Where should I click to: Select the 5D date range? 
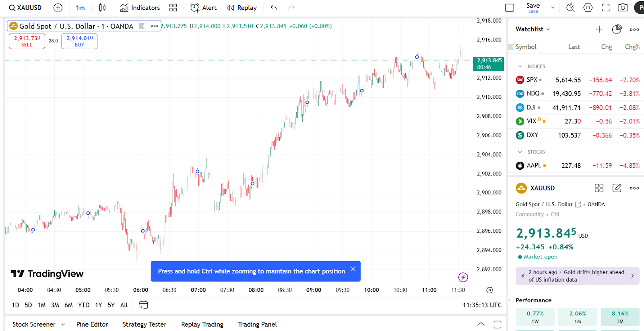pyautogui.click(x=28, y=305)
